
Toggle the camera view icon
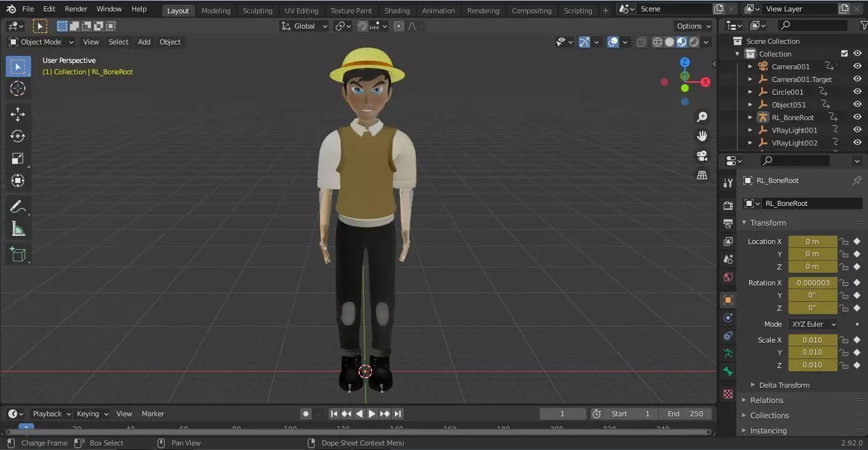pyautogui.click(x=702, y=156)
